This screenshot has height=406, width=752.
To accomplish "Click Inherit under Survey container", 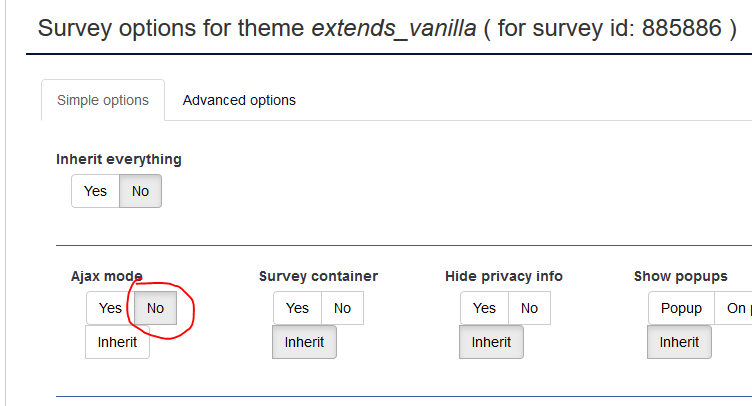I will coord(304,342).
